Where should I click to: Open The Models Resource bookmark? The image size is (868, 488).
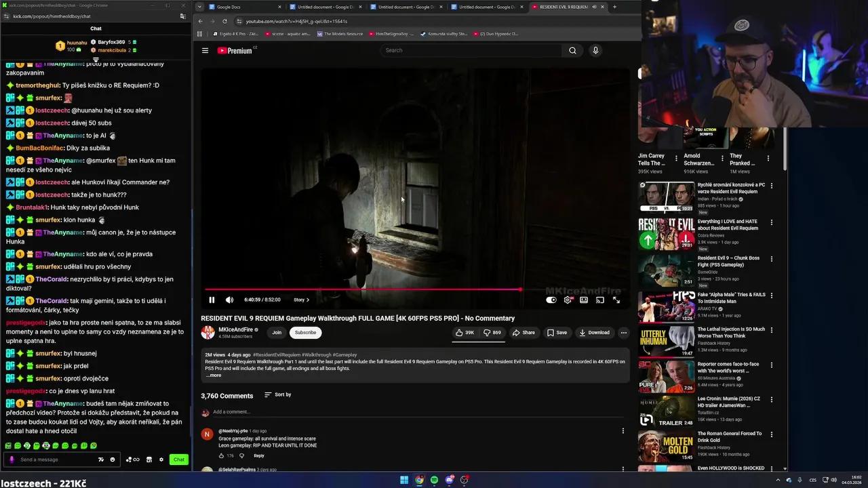339,33
